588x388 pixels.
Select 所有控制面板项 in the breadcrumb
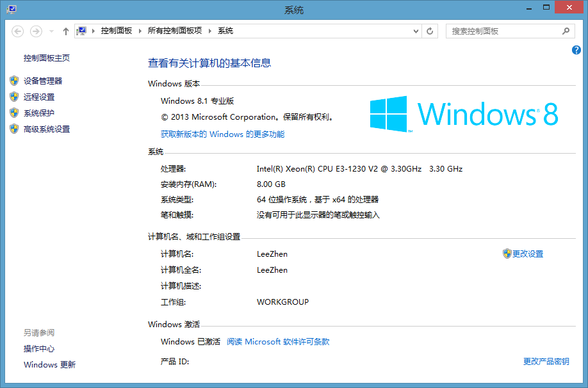pyautogui.click(x=175, y=31)
